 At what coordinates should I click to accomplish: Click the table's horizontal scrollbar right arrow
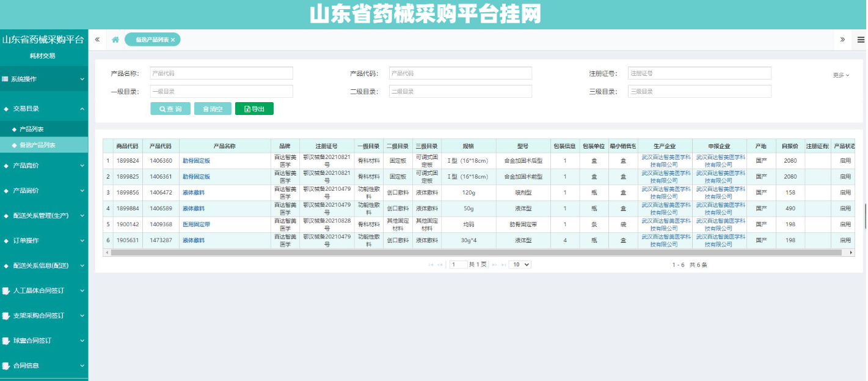pos(852,252)
